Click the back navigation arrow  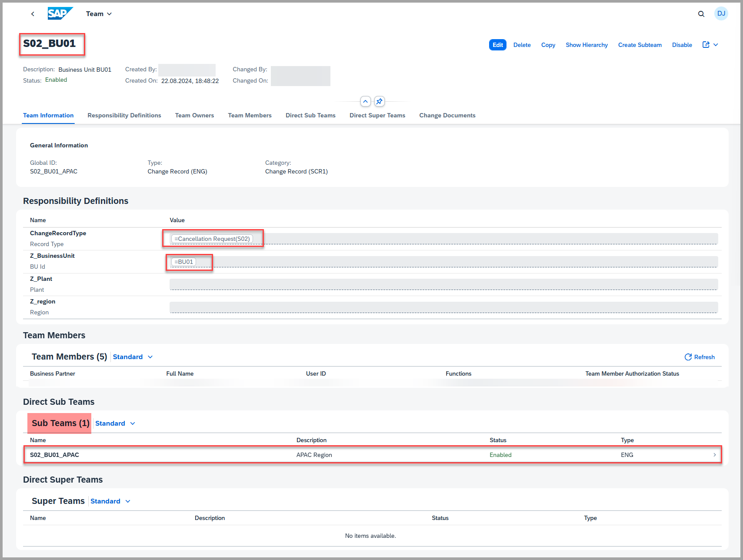click(33, 14)
